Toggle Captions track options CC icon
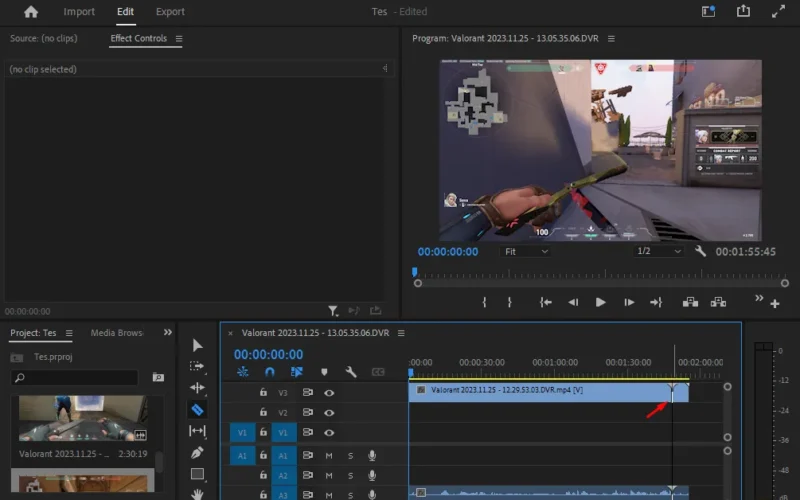The height and width of the screenshot is (500, 800). (378, 372)
